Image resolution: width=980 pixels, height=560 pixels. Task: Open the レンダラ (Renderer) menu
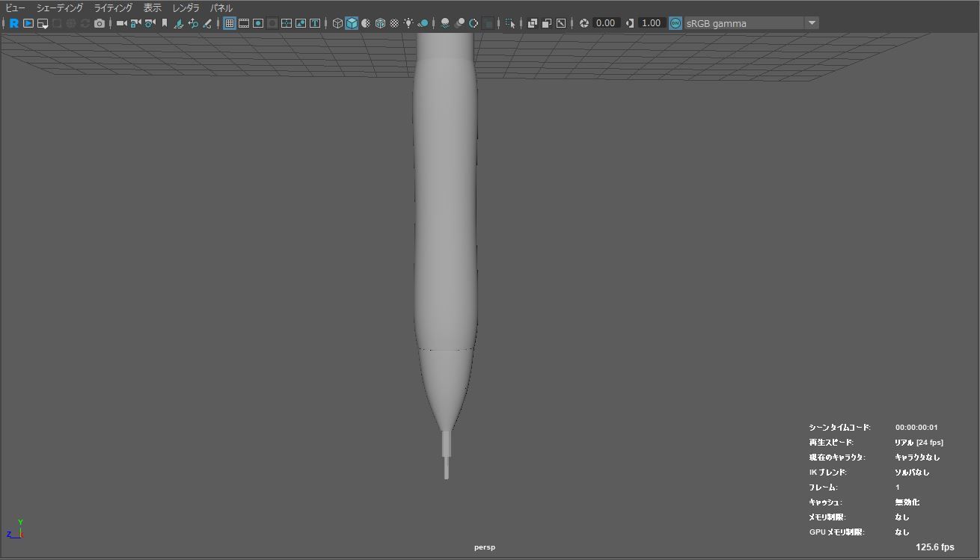[186, 7]
